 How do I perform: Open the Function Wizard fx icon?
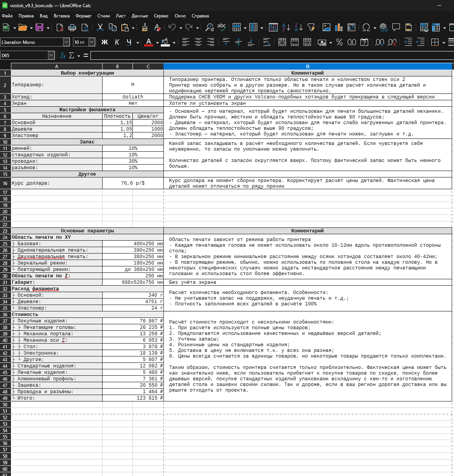pyautogui.click(x=63, y=56)
